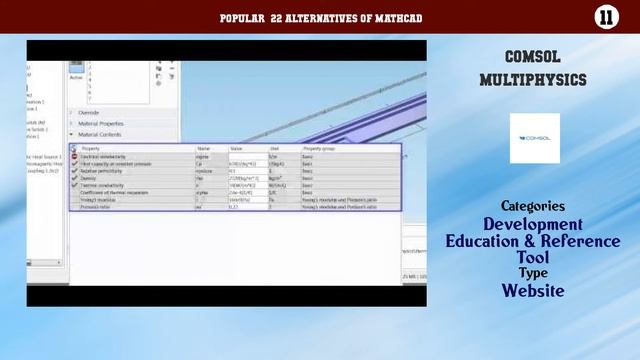Click the Poisson's ratio value field
This screenshot has height=360, width=640.
click(x=248, y=207)
